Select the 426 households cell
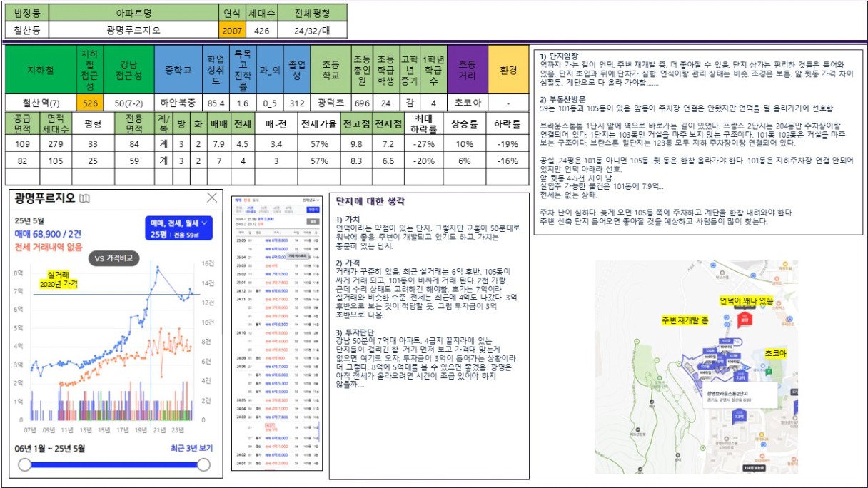Viewport: 868px width, 488px height. [x=261, y=31]
